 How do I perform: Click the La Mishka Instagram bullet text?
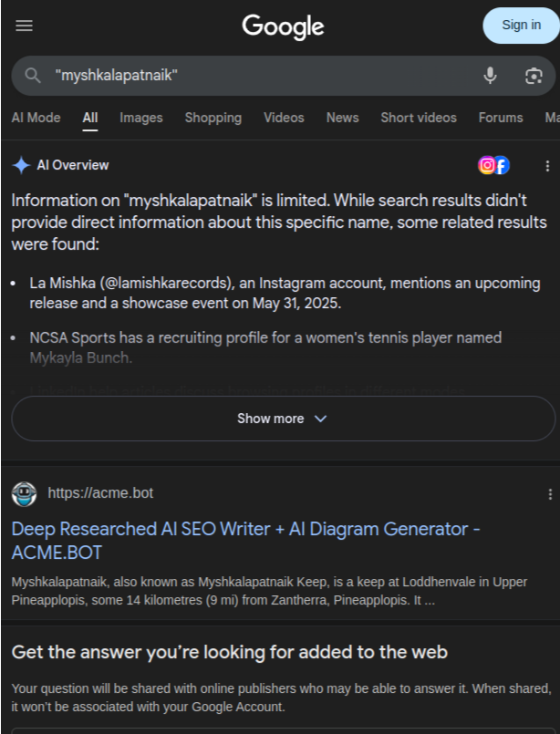point(285,293)
